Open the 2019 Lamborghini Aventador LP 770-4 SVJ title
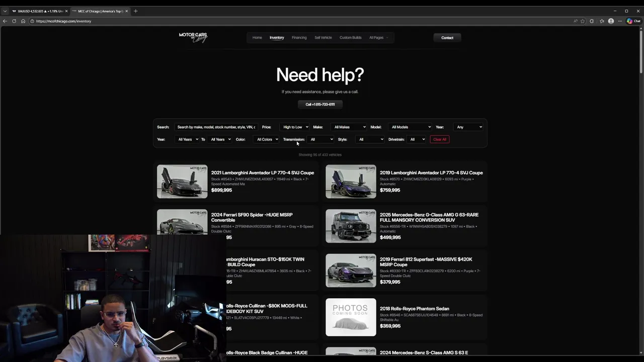 point(431,173)
